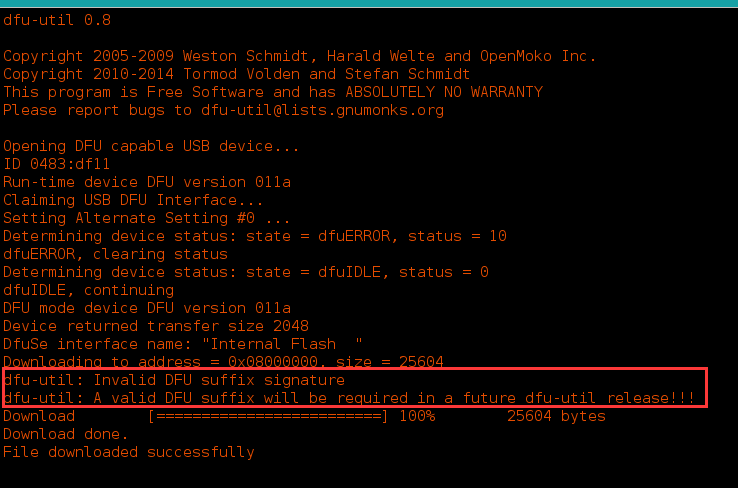Click the ABSOLUTELY NO WARRANTY text
Image resolution: width=738 pixels, height=488 pixels.
point(444,92)
